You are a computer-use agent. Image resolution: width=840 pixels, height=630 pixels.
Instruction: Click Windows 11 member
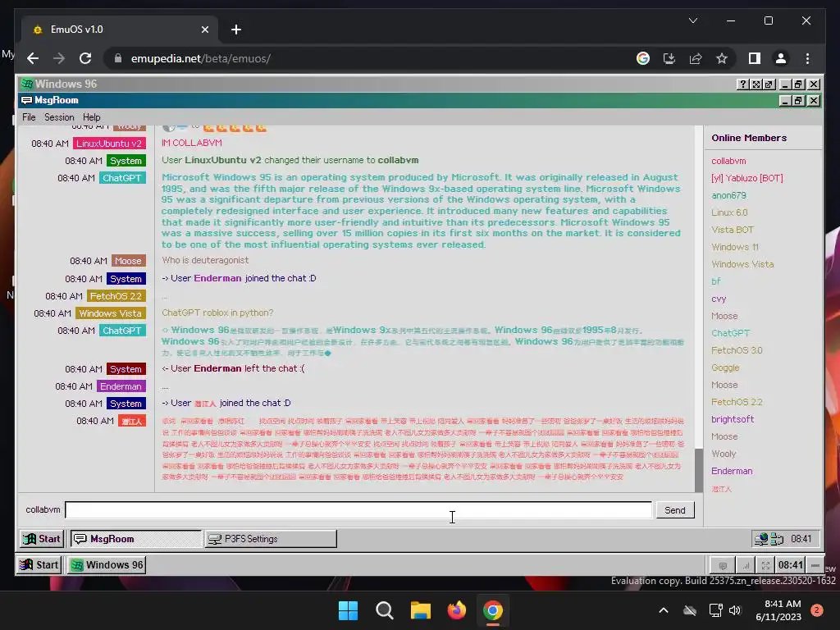coord(735,247)
